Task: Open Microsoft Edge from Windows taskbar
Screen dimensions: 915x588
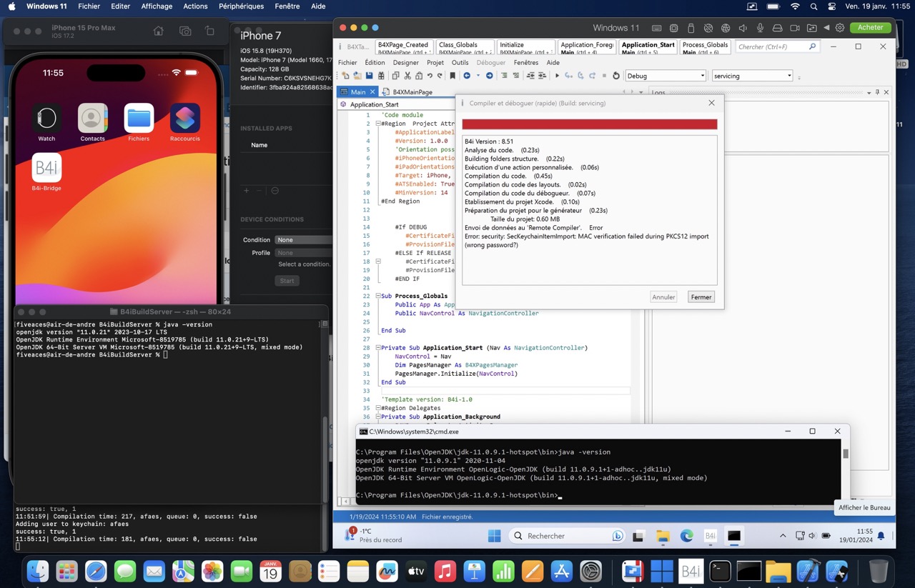Action: click(686, 536)
